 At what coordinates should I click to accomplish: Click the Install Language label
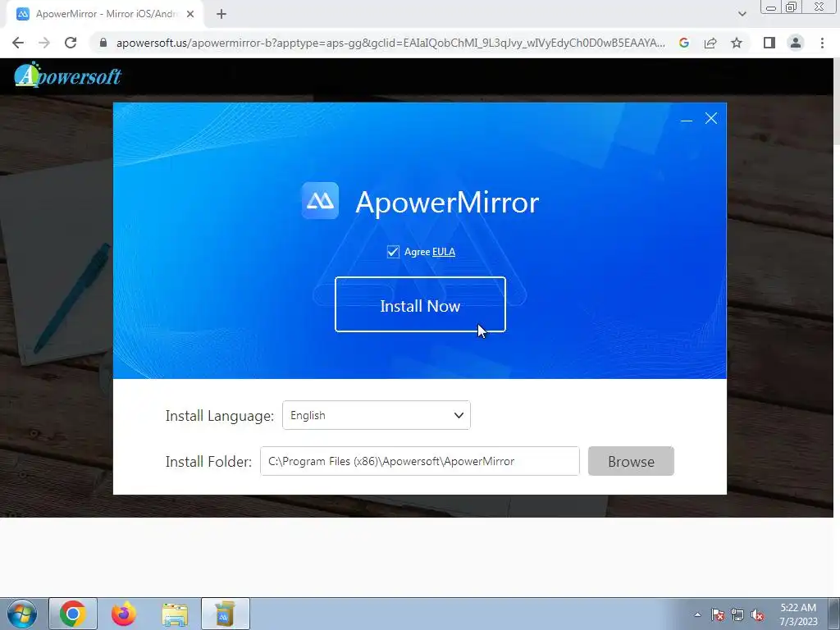pos(220,416)
